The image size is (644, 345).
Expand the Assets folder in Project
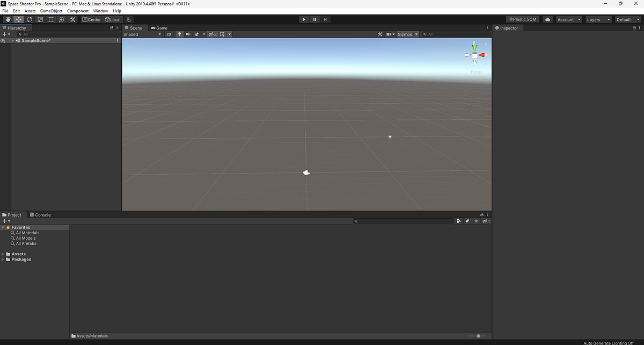(x=3, y=253)
